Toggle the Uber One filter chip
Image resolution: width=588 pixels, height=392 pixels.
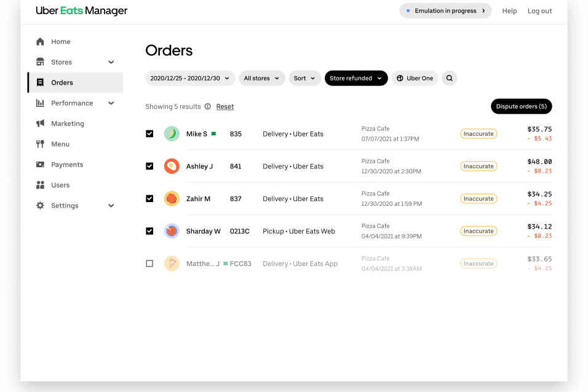click(x=415, y=78)
